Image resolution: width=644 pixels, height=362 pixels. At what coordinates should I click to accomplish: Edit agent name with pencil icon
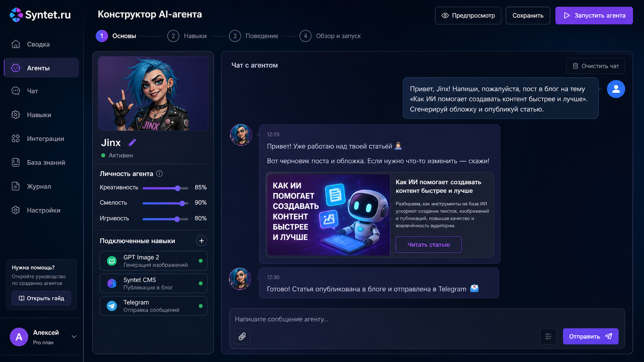132,143
